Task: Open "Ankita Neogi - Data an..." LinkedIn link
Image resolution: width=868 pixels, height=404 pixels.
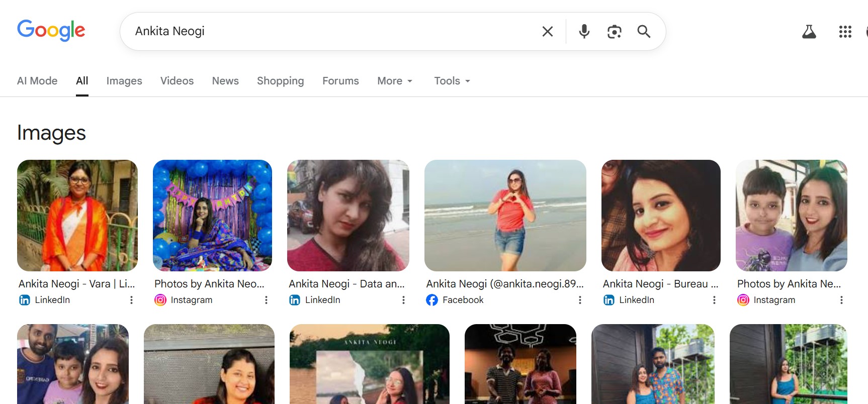Action: tap(346, 284)
